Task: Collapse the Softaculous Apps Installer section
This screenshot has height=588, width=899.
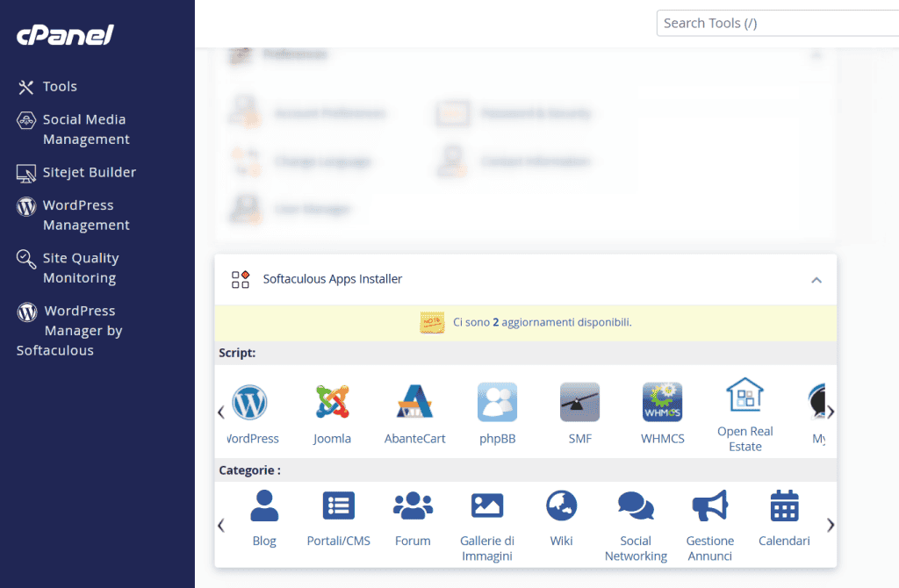Action: click(816, 280)
